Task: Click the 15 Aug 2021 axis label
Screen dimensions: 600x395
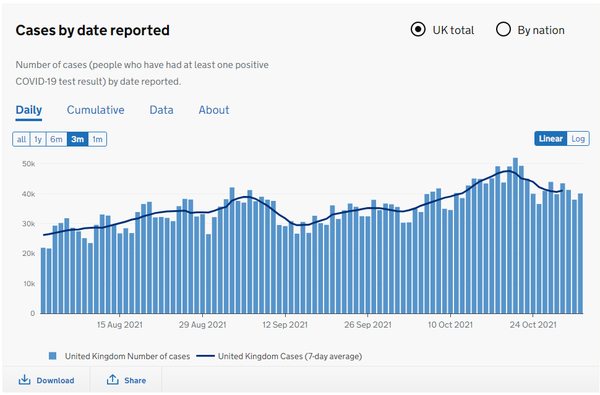Action: (120, 325)
